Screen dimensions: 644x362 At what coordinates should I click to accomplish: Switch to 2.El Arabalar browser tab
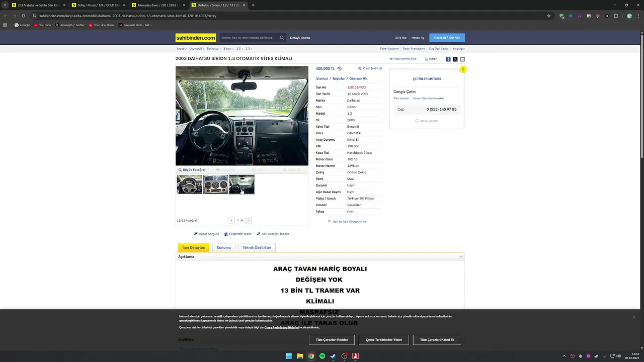pos(38,5)
